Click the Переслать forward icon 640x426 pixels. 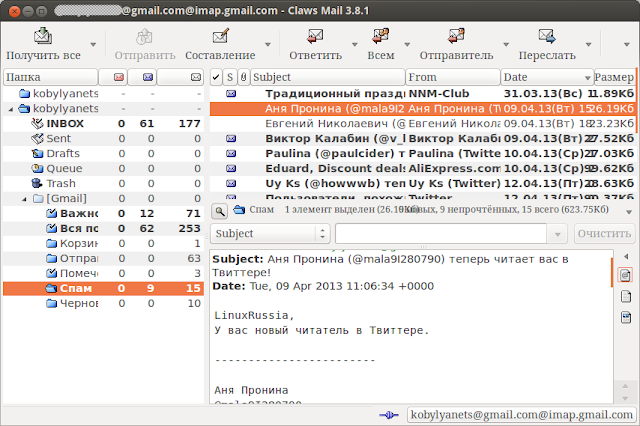coord(547,36)
